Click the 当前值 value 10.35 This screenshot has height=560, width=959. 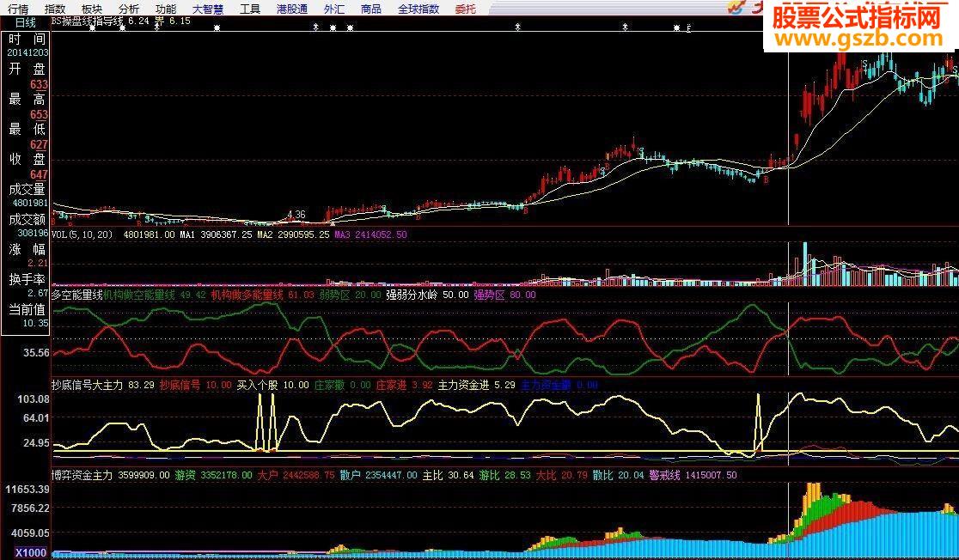click(x=35, y=323)
